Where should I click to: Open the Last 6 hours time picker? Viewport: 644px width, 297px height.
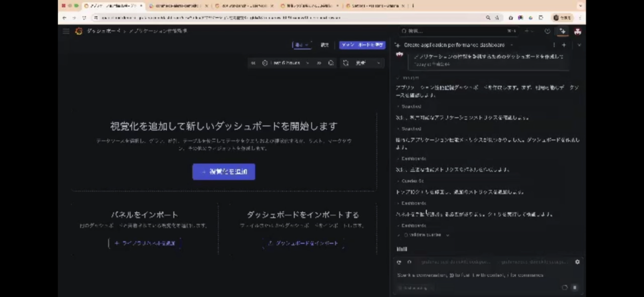coord(286,63)
